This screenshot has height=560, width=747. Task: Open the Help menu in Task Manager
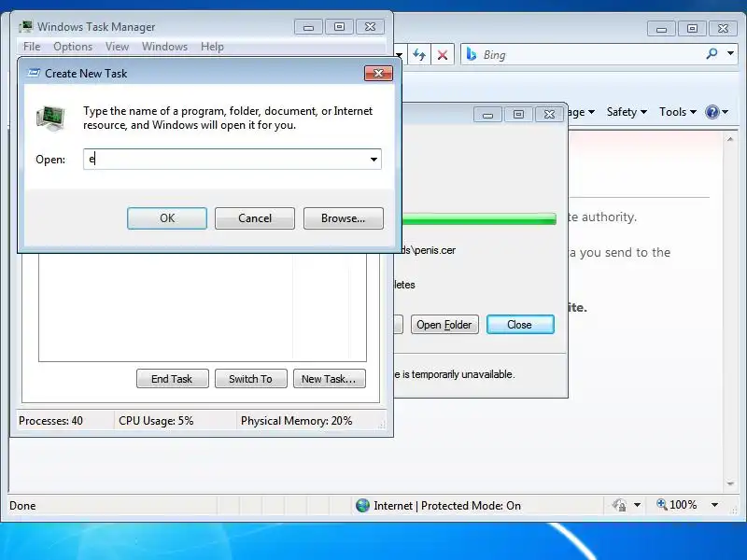[x=212, y=47]
